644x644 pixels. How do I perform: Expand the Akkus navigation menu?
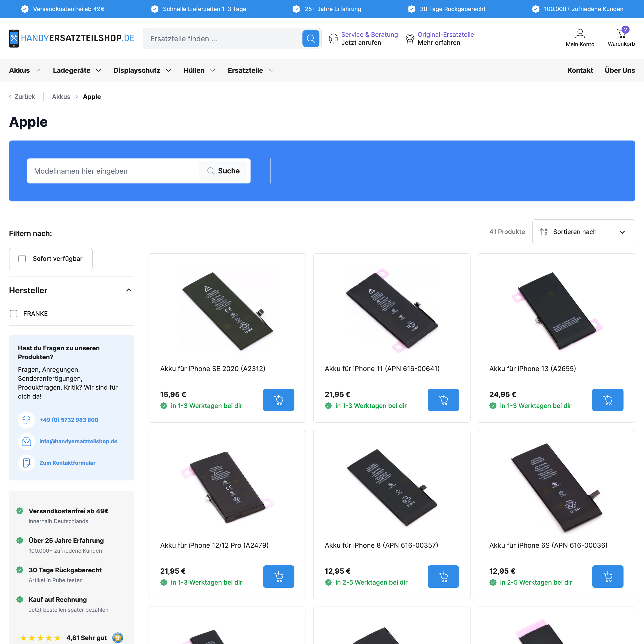[25, 70]
